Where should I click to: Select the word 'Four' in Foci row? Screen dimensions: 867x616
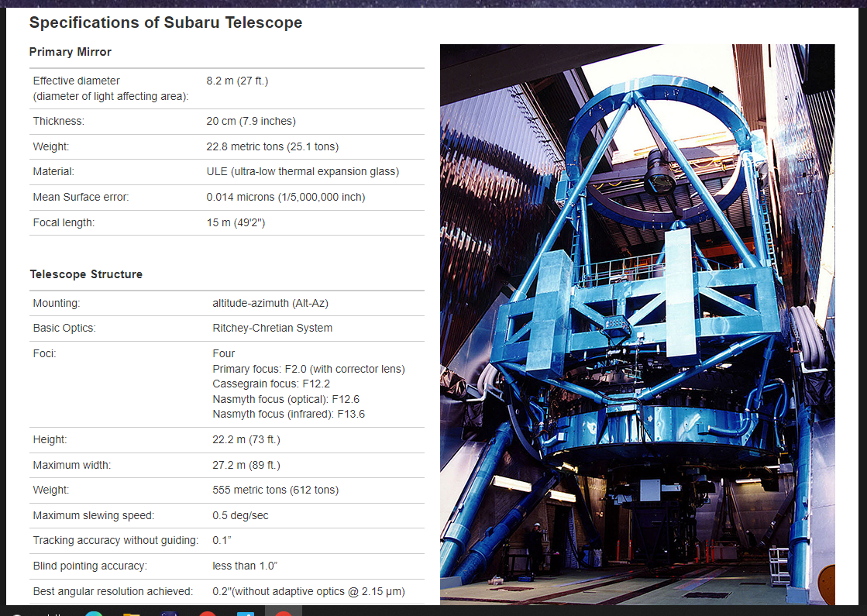(224, 353)
